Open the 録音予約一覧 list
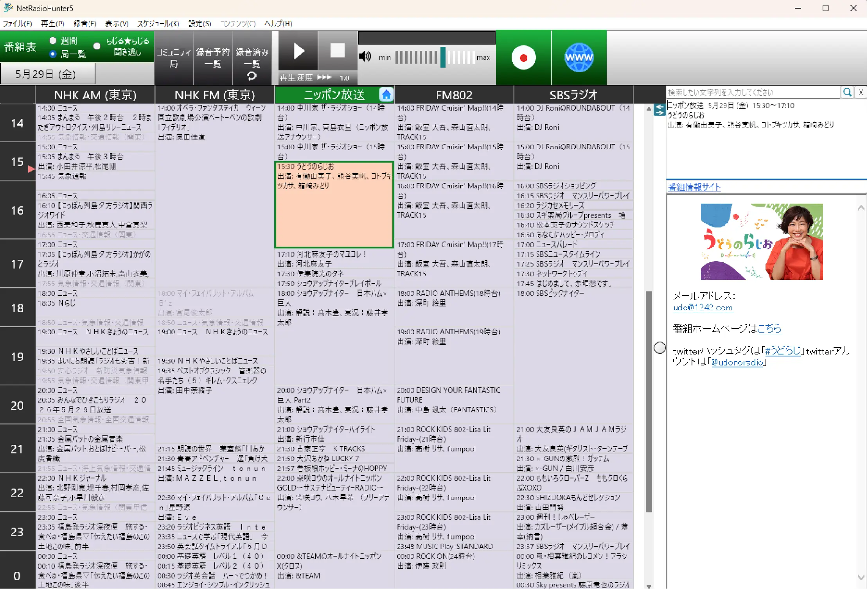 coord(213,57)
